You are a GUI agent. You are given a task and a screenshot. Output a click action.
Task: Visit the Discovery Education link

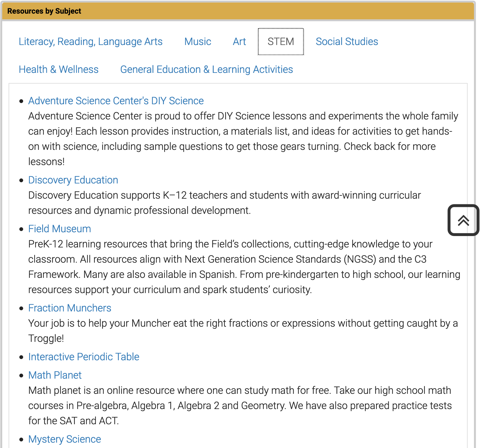73,180
